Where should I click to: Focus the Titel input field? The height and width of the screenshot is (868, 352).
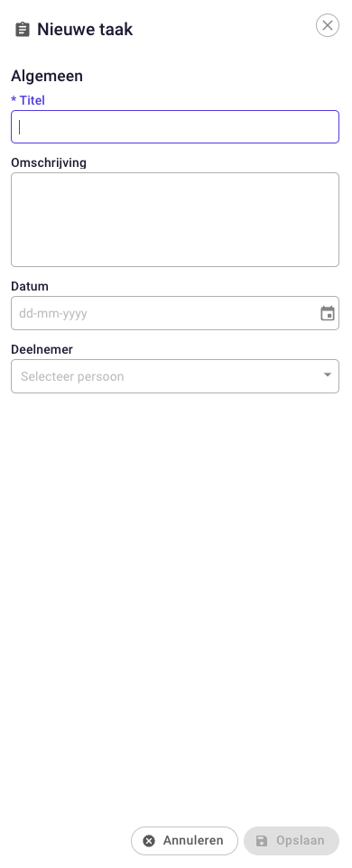pyautogui.click(x=175, y=126)
